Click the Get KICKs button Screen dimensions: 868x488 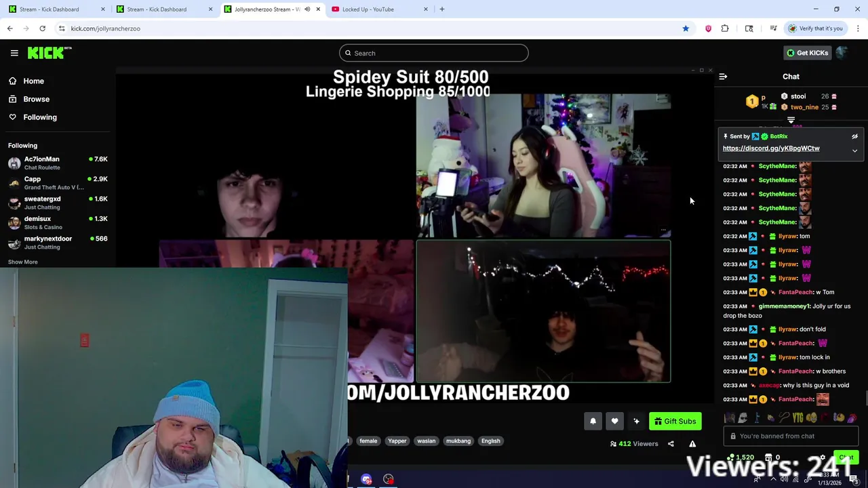click(807, 53)
